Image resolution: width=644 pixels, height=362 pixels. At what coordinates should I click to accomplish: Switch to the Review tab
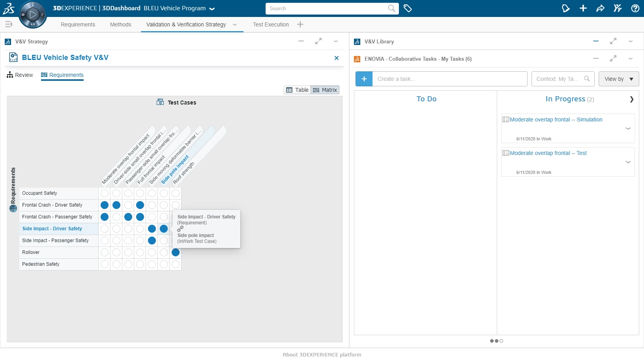click(20, 75)
